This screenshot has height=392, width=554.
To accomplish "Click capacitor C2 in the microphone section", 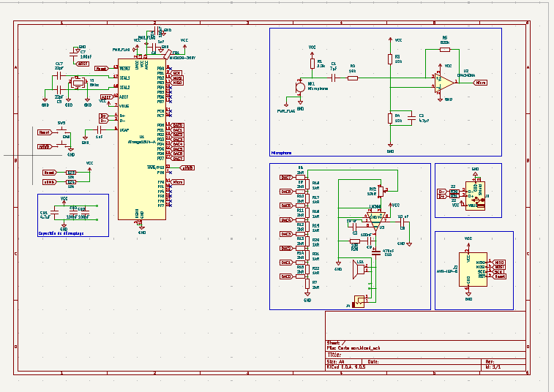I will point(411,117).
